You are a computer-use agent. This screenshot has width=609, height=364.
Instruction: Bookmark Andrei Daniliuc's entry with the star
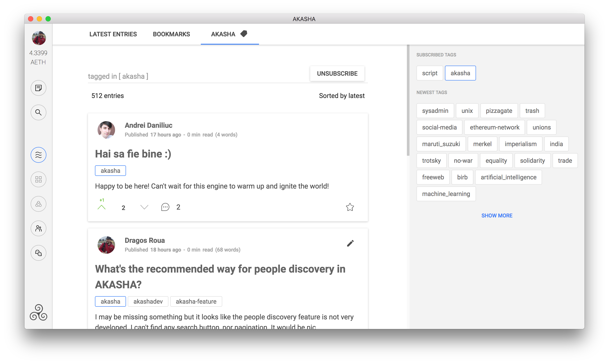[350, 207]
